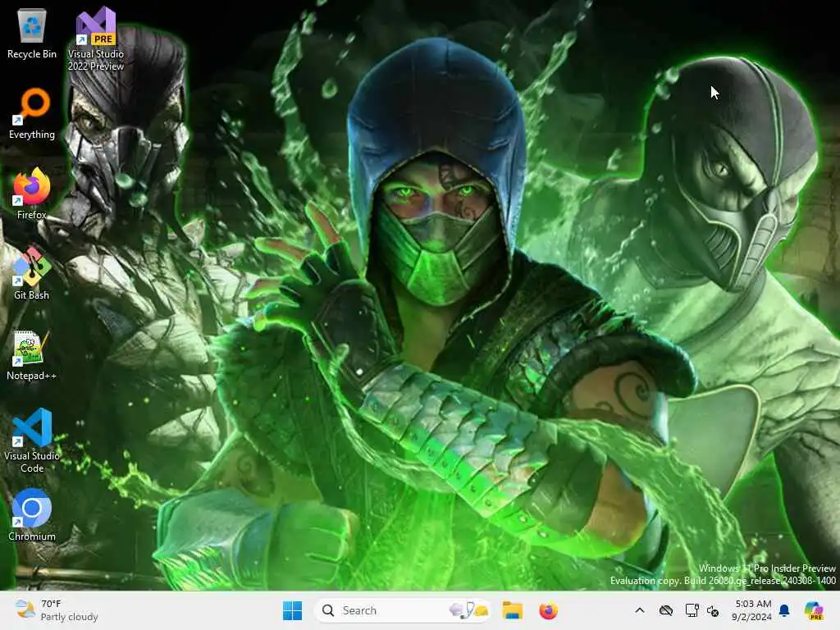Open the weather widget showing 70°F
Viewport: 840px width, 630px height.
[x=57, y=610]
